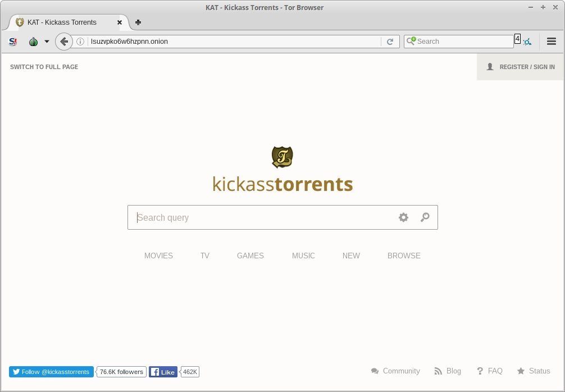The height and width of the screenshot is (392, 565).
Task: Go back with the back arrow button
Action: point(64,42)
